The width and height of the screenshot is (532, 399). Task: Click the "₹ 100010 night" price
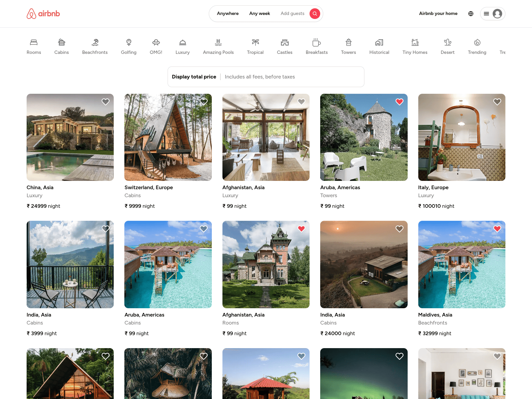[436, 206]
